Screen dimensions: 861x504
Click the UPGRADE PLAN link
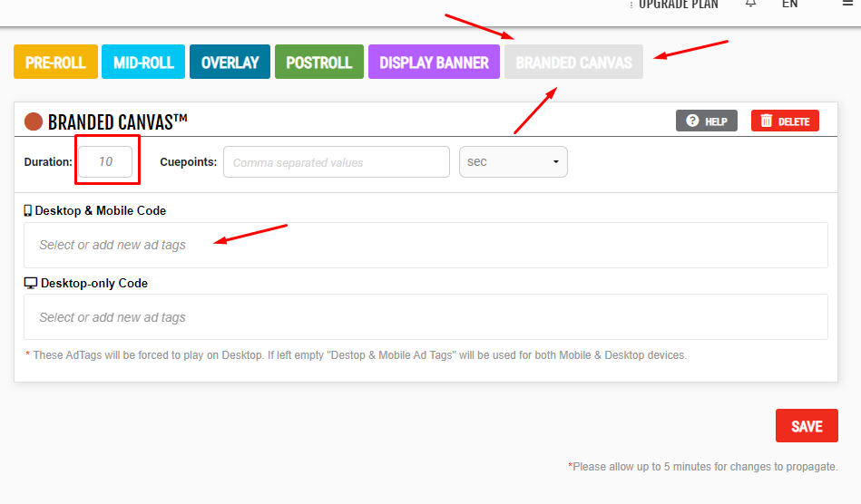pos(678,5)
